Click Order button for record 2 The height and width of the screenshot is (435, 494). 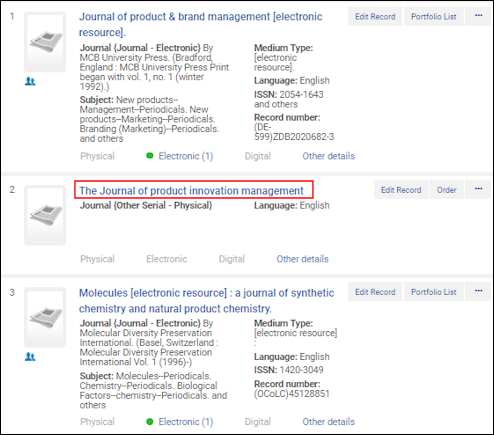point(447,190)
